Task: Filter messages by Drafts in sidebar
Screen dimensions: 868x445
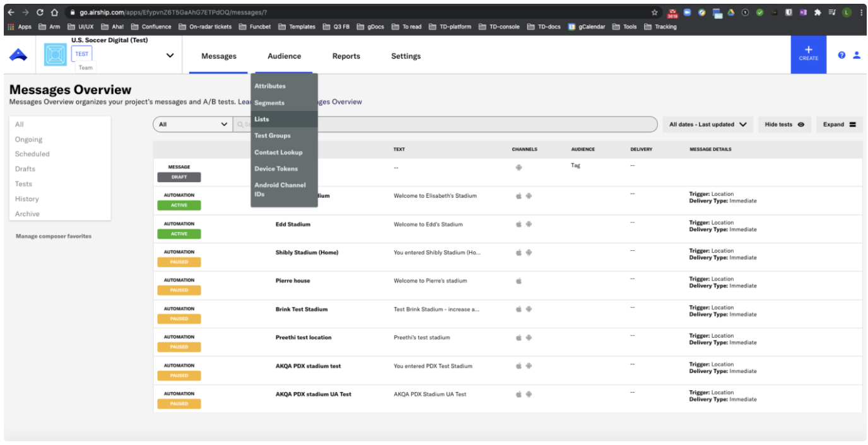Action: 25,169
